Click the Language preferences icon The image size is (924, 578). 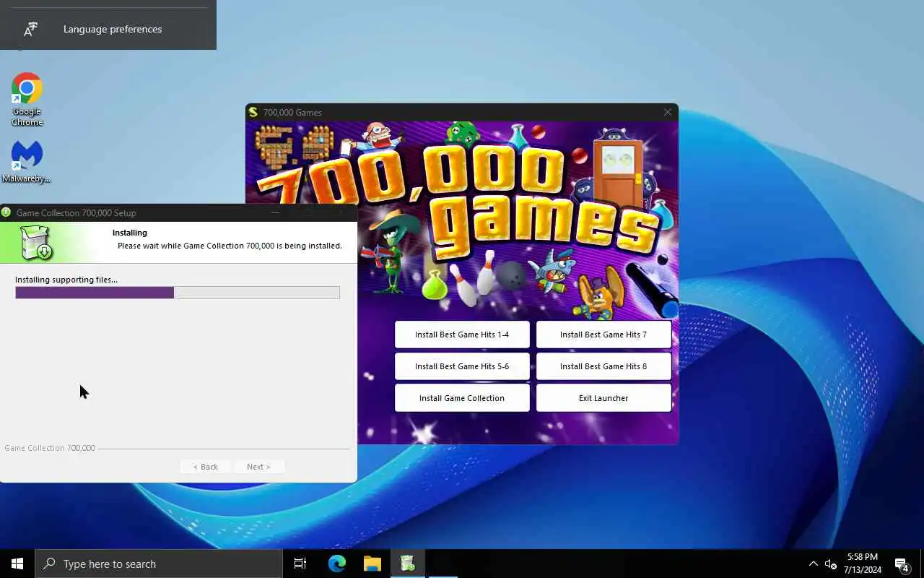[30, 29]
